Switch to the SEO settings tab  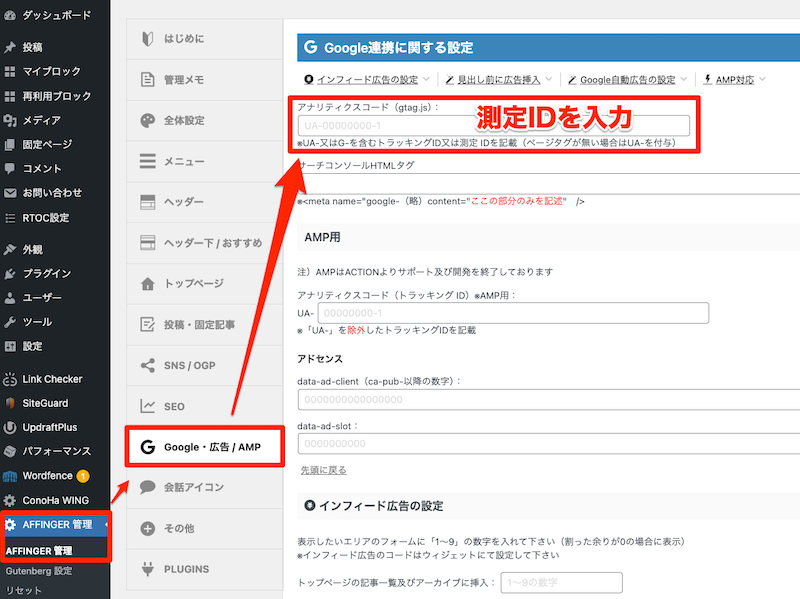click(x=174, y=406)
